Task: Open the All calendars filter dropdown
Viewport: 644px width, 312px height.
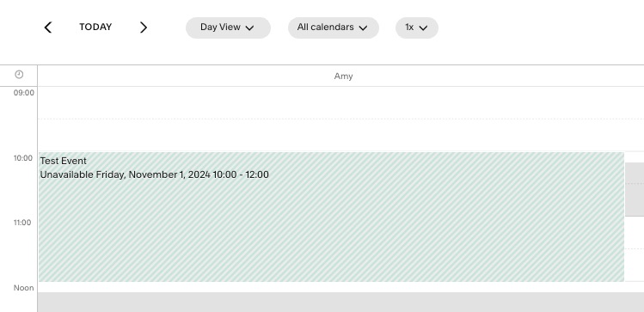Action: tap(333, 28)
